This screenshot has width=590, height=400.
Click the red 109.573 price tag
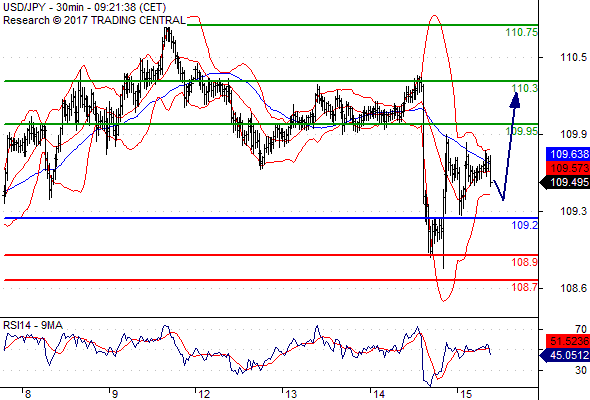point(568,168)
